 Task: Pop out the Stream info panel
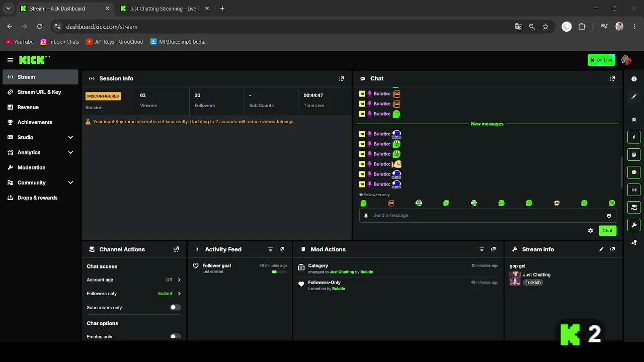[x=612, y=249]
